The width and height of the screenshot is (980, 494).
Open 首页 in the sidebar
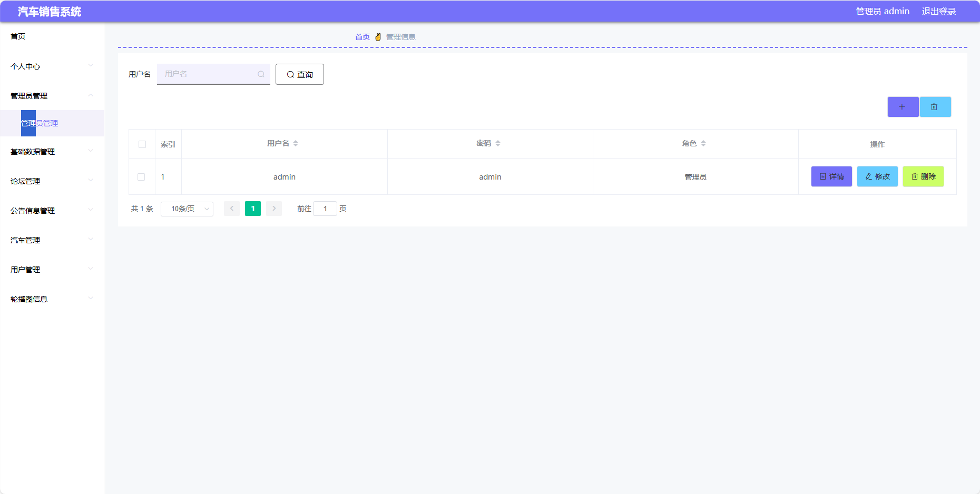pos(52,36)
